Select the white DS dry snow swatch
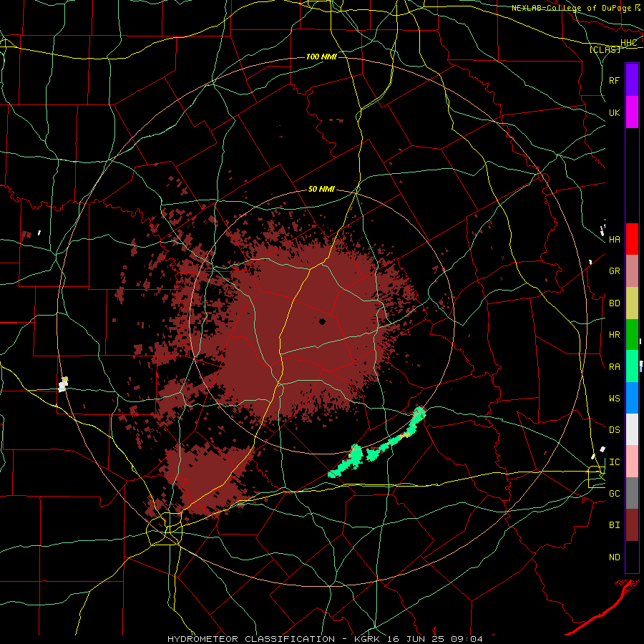This screenshot has height=644, width=644. (632, 429)
